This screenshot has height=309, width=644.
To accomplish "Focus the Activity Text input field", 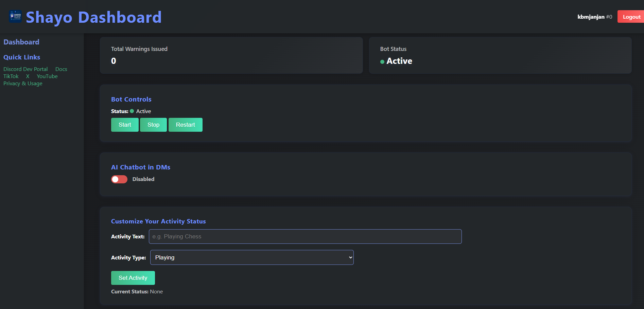I will [305, 236].
